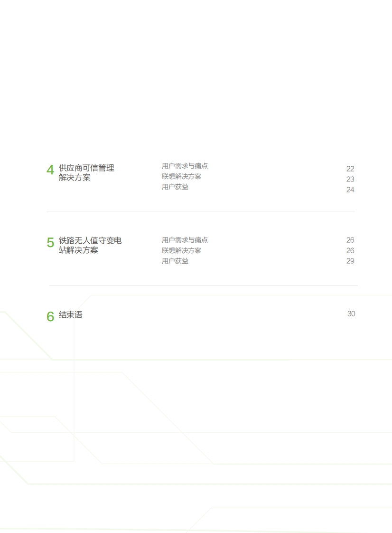The height and width of the screenshot is (533, 392).
Task: Jump to page number 24
Action: pyautogui.click(x=350, y=190)
